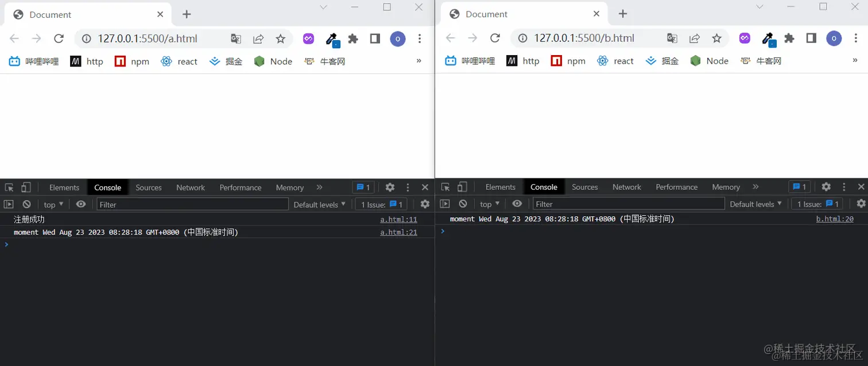Open Chrome three-dot menu in b.html window

point(856,38)
